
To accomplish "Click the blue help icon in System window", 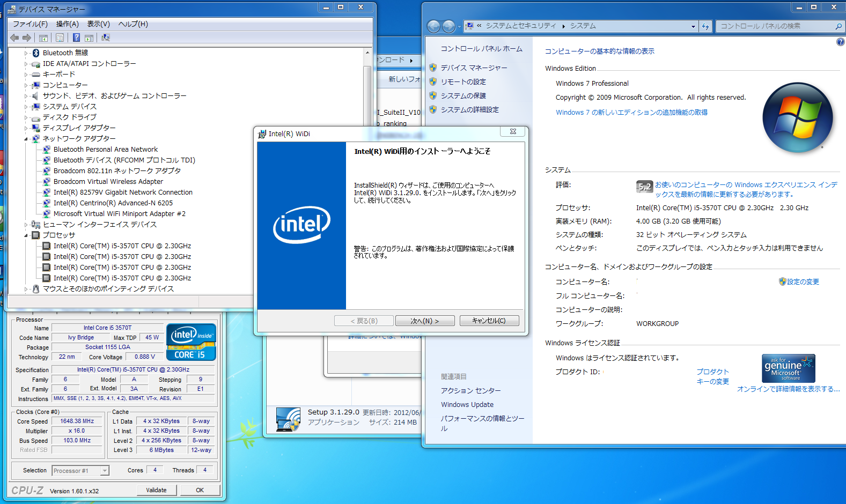I will coord(840,42).
